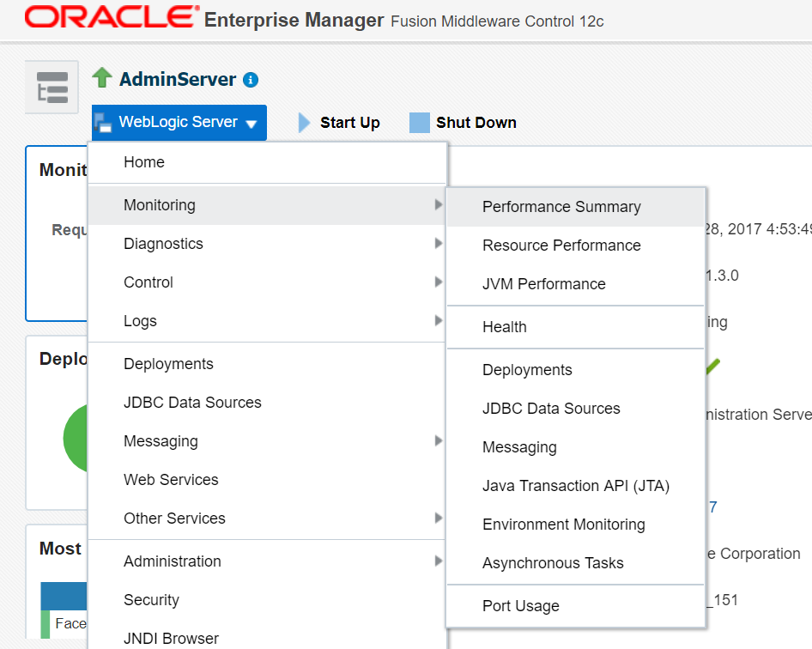This screenshot has width=812, height=649.
Task: Select Performance Summary from Monitoring submenu
Action: point(561,207)
